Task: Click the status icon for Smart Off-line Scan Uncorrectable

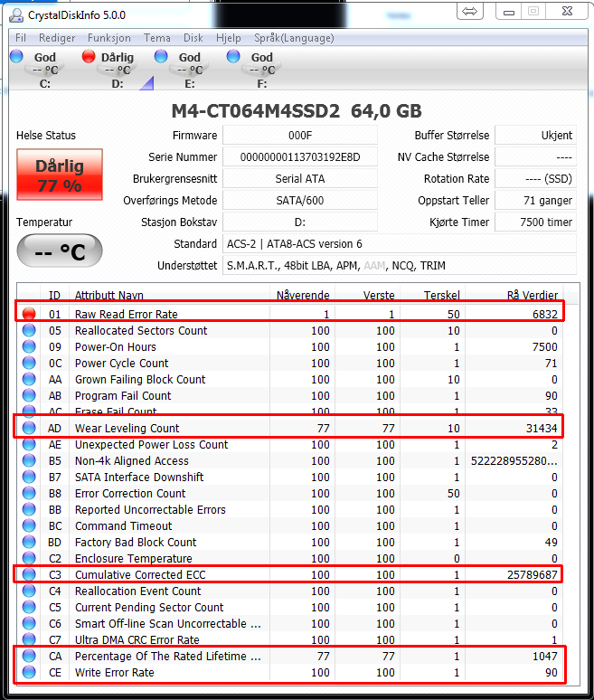Action: point(29,624)
